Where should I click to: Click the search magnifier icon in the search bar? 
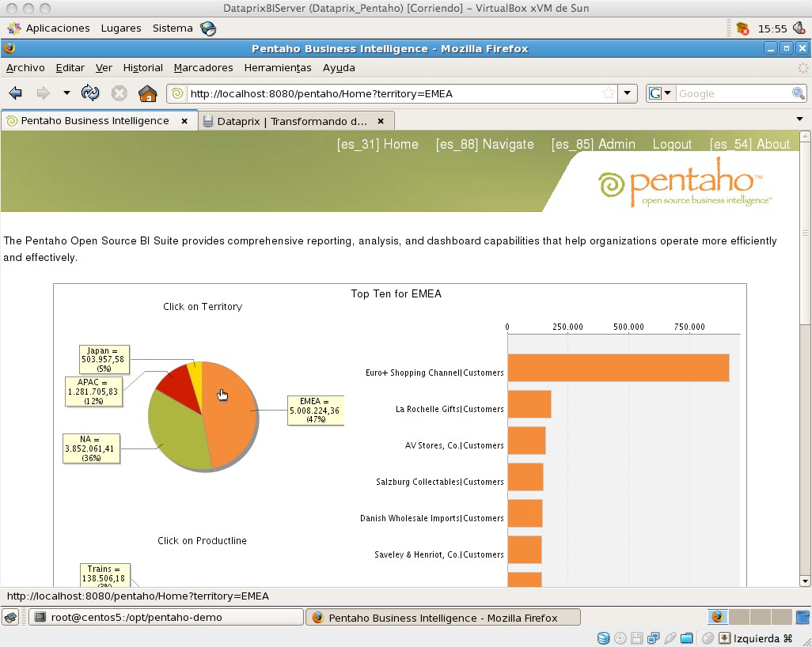coord(799,93)
